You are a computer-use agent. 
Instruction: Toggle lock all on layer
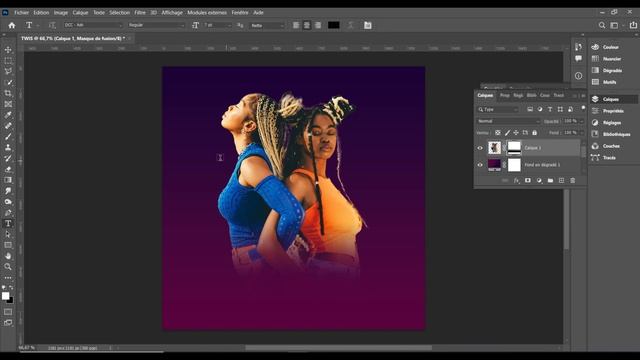tap(535, 133)
